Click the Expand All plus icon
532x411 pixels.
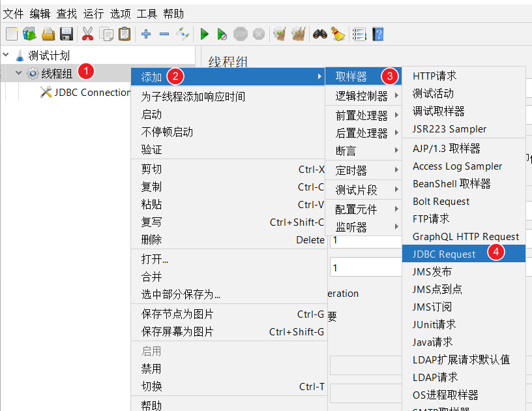click(146, 34)
